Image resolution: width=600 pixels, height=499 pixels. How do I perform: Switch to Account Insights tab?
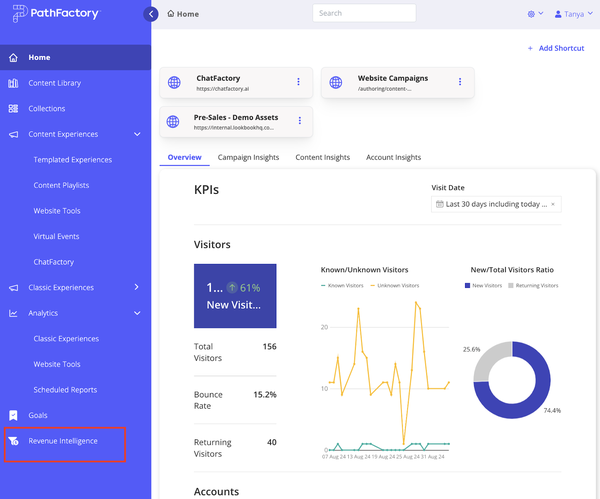click(x=393, y=157)
